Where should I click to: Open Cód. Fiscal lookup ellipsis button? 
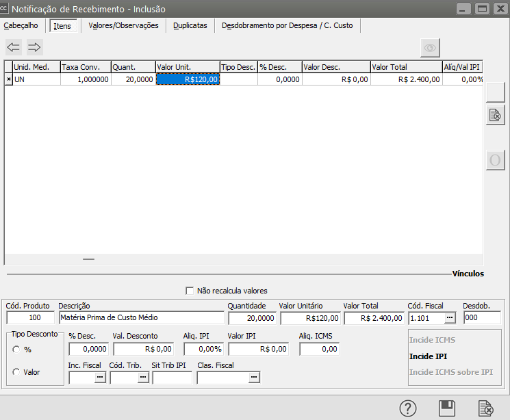tap(449, 318)
